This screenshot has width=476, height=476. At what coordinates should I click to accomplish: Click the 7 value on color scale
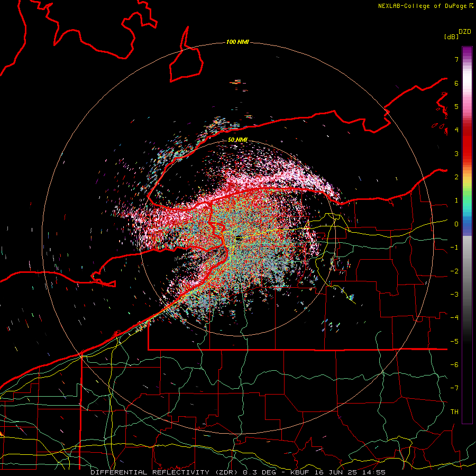[456, 59]
